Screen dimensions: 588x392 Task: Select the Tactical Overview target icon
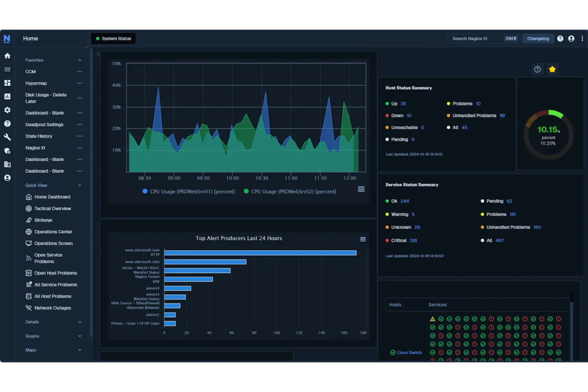[28, 208]
